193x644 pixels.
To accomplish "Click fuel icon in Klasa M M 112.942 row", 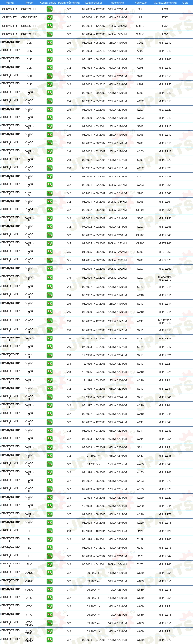I will (49, 472).
